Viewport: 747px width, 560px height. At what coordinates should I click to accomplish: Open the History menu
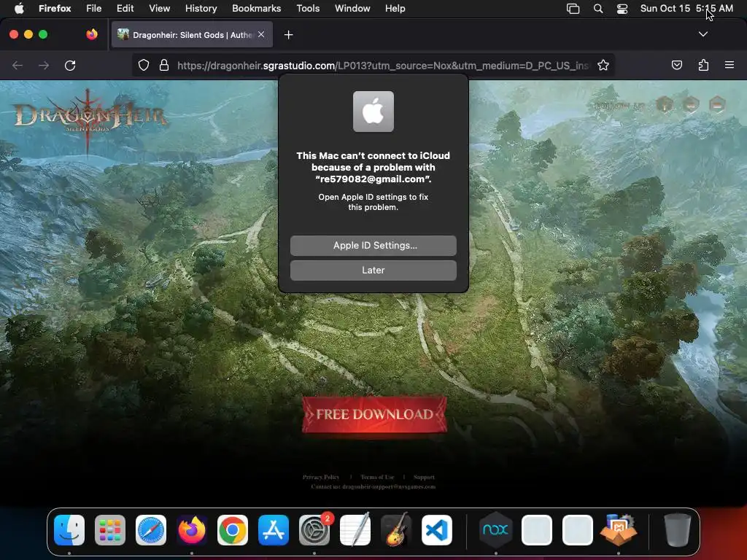click(x=201, y=9)
